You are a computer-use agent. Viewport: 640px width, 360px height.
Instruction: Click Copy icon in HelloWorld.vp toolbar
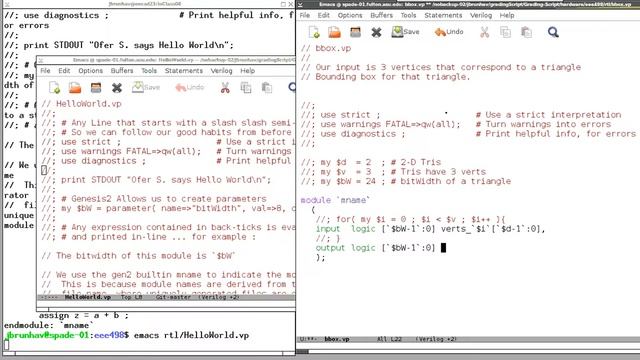(246, 87)
